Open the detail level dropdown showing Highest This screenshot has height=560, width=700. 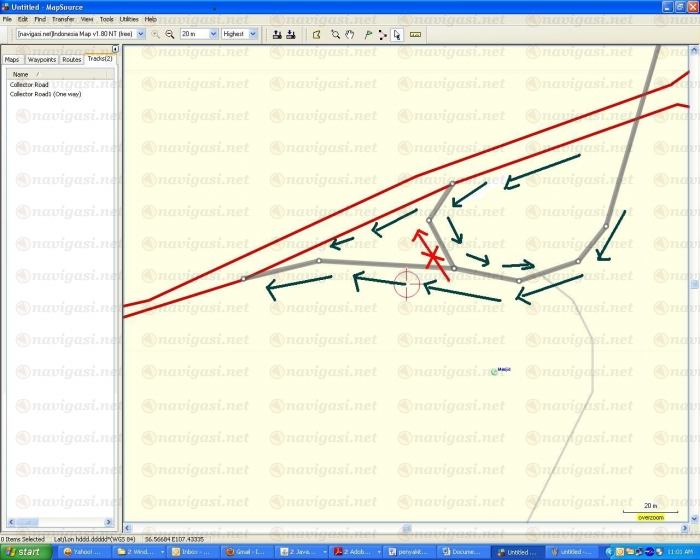pos(252,34)
